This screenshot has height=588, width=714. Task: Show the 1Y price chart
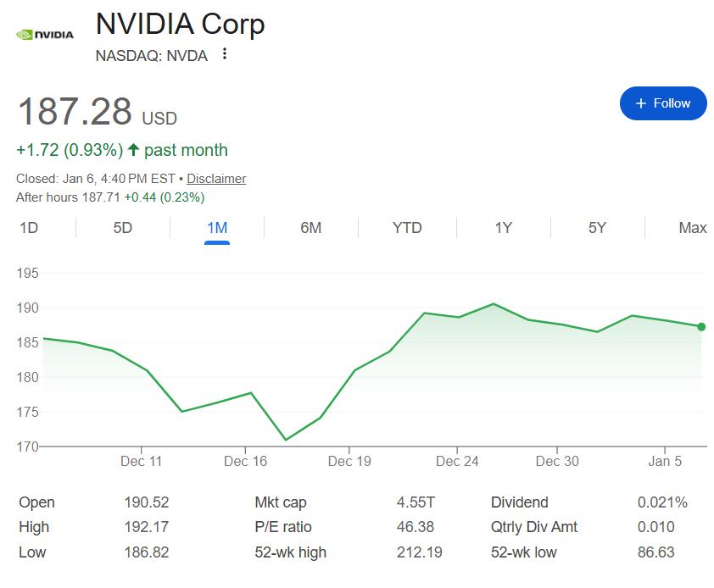[504, 228]
